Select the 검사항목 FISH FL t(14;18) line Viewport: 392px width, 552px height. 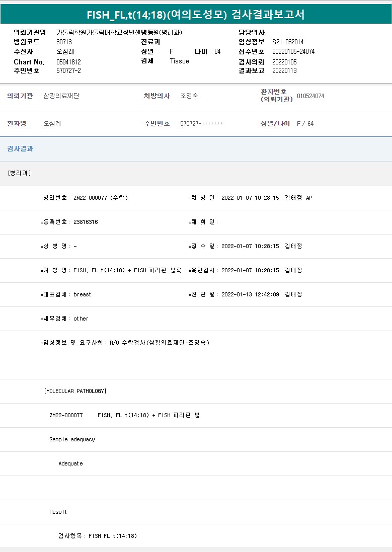click(98, 536)
